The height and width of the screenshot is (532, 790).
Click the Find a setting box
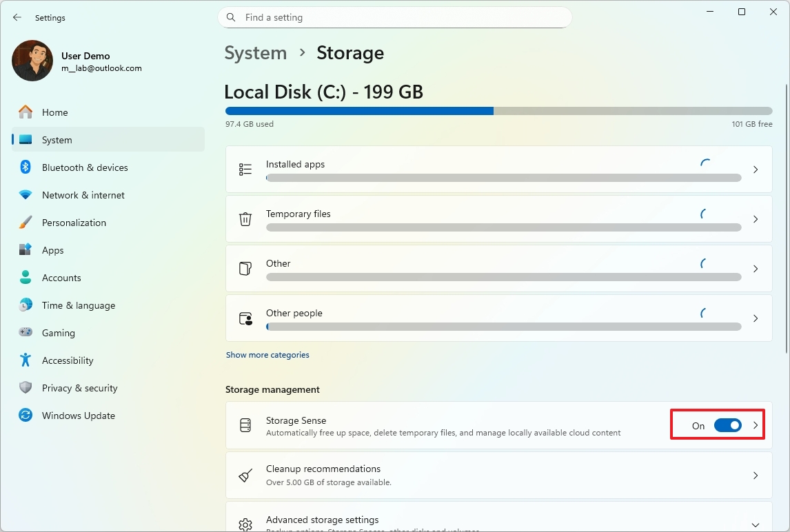400,17
